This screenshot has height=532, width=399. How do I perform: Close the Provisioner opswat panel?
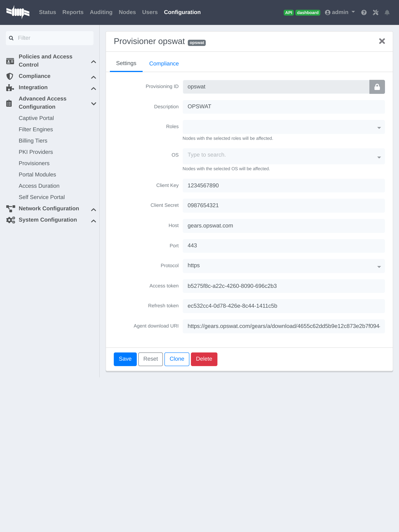pyautogui.click(x=382, y=41)
